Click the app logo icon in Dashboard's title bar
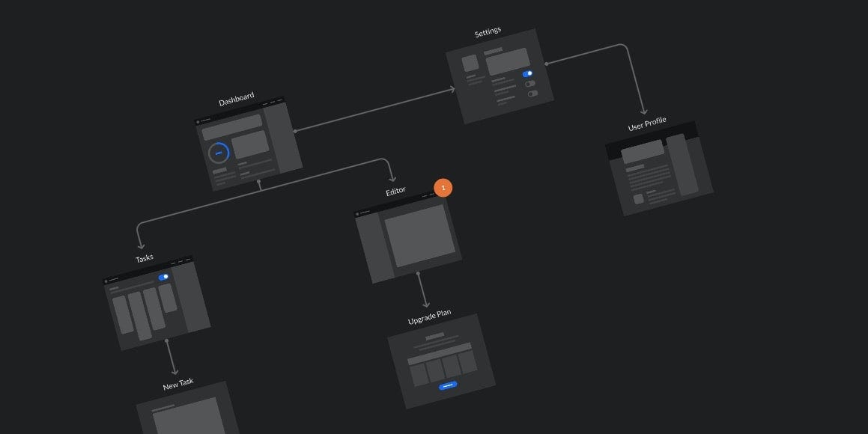The height and width of the screenshot is (434, 868). click(199, 121)
